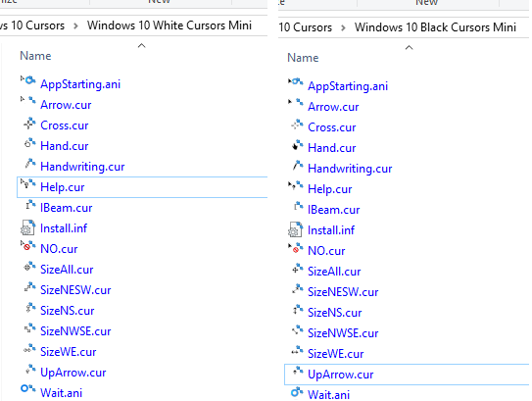
Task: Select the Install.inf icon in White Cursors
Action: point(27,227)
